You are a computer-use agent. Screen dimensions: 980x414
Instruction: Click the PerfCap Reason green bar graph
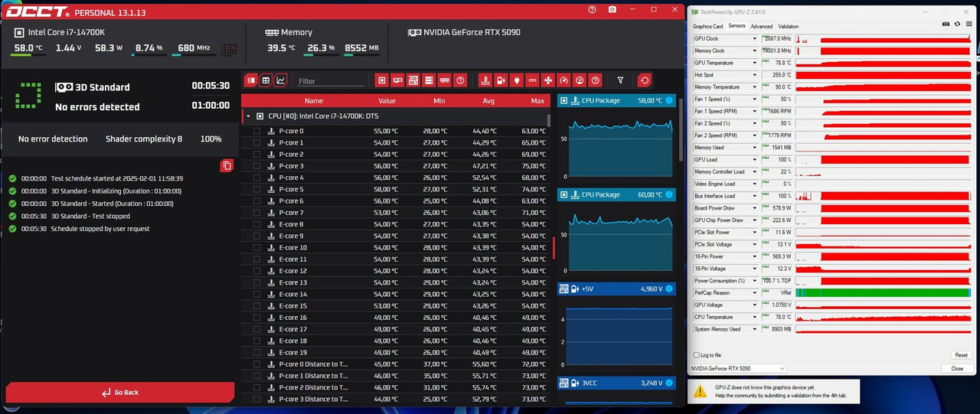884,292
